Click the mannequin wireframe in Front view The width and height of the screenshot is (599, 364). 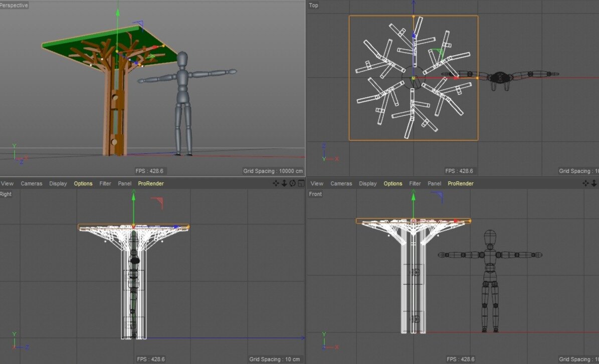tap(490, 280)
